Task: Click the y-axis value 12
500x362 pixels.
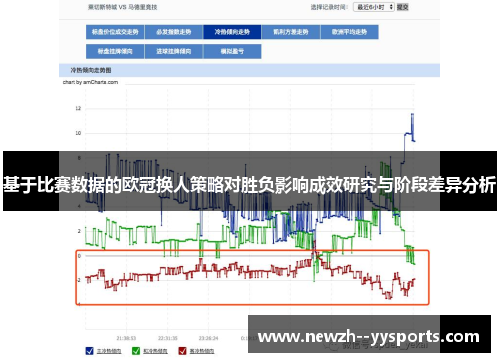Action: tap(78, 108)
